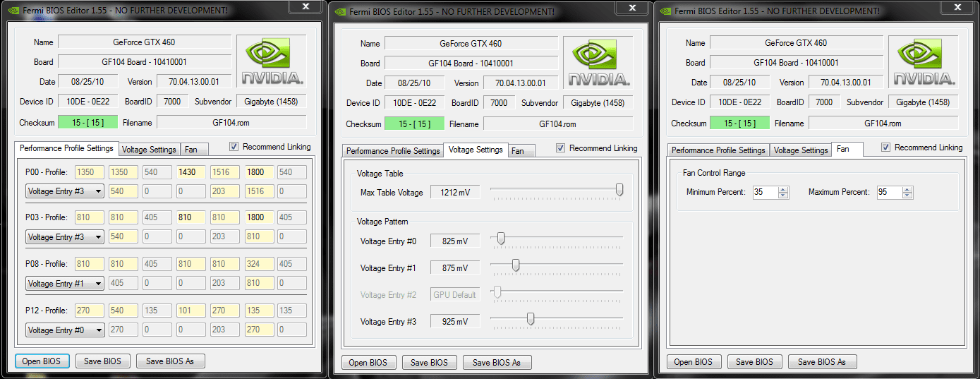Image resolution: width=980 pixels, height=379 pixels.
Task: Click the Voltage Entry #1 slider handle
Action: click(x=516, y=265)
